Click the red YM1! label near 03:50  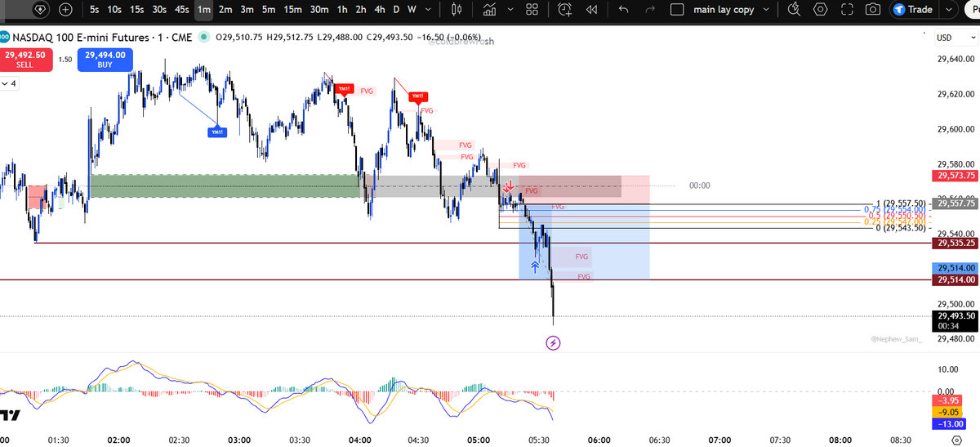[344, 89]
